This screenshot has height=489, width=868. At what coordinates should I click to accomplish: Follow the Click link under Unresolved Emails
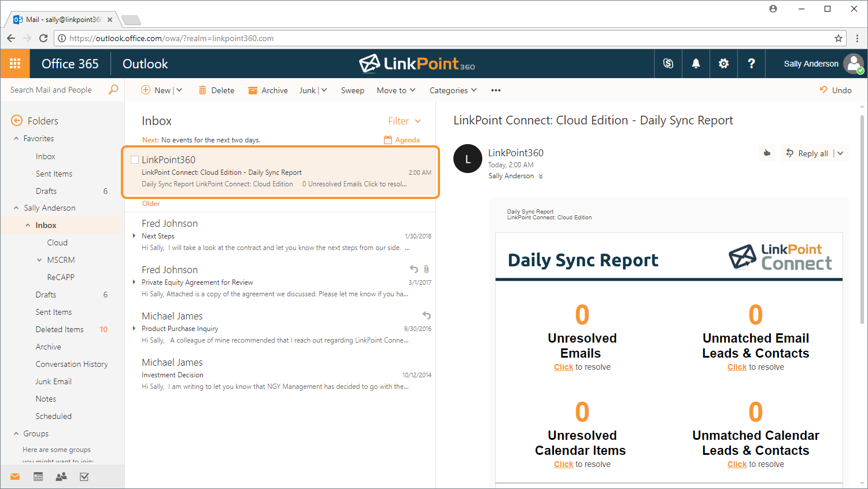pyautogui.click(x=563, y=367)
